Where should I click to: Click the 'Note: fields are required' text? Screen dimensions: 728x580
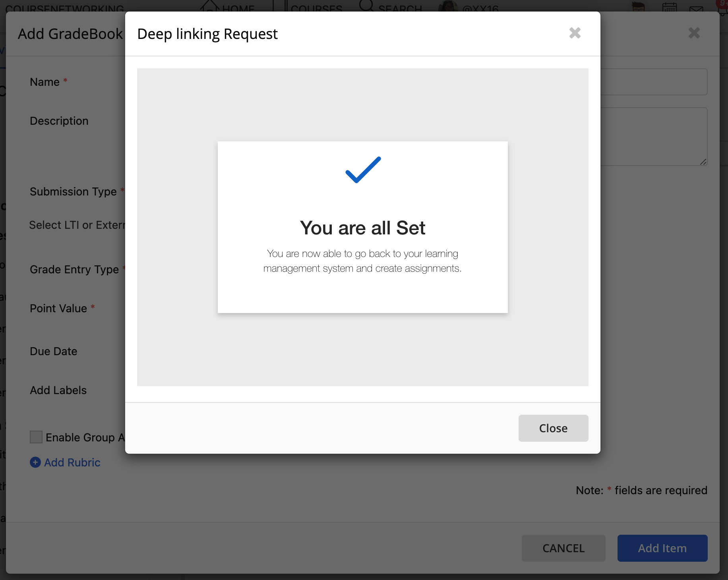[642, 490]
